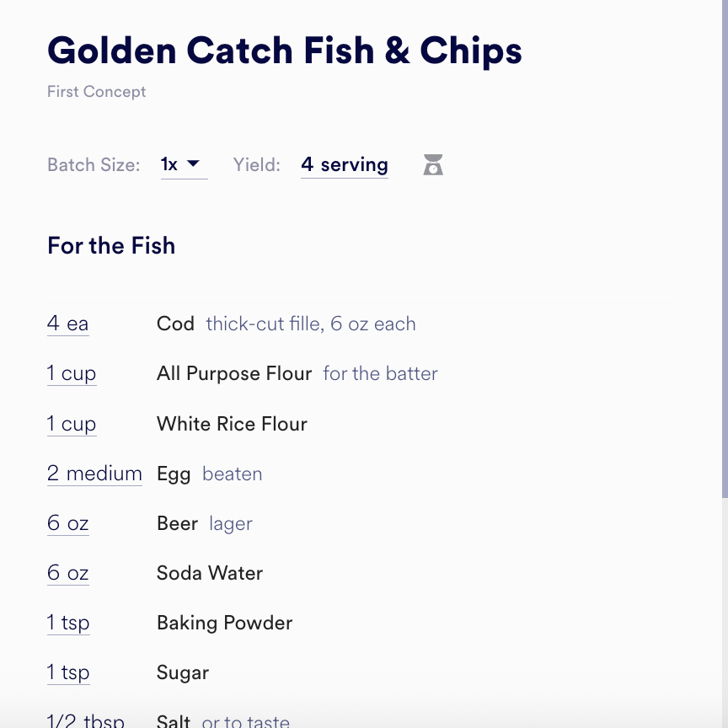728x728 pixels.
Task: Click the kitchen scale icon
Action: coord(432,164)
